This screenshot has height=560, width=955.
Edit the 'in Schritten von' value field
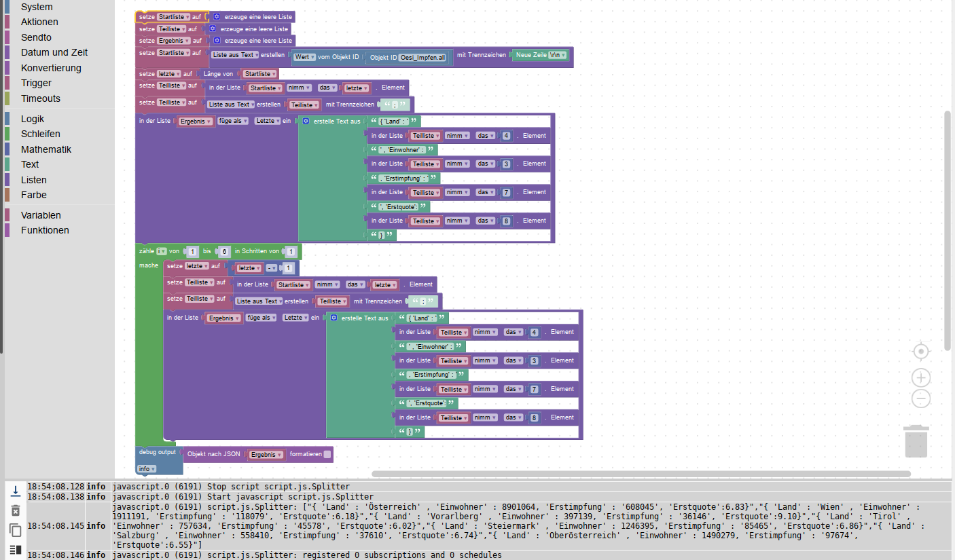(x=291, y=251)
